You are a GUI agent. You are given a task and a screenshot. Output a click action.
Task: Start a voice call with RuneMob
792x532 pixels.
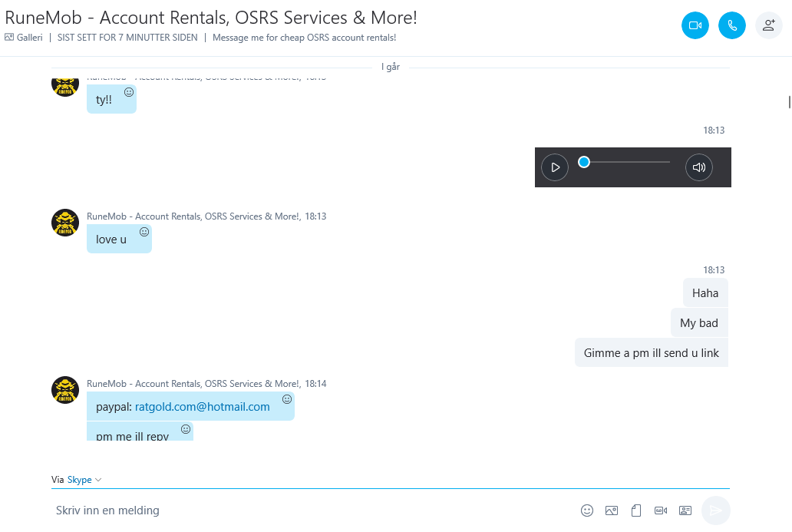pos(732,25)
